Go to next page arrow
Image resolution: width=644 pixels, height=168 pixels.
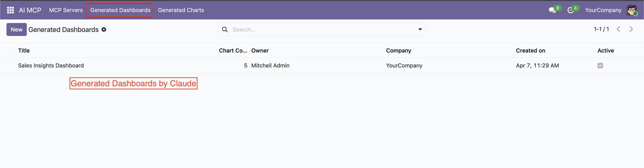tap(631, 29)
